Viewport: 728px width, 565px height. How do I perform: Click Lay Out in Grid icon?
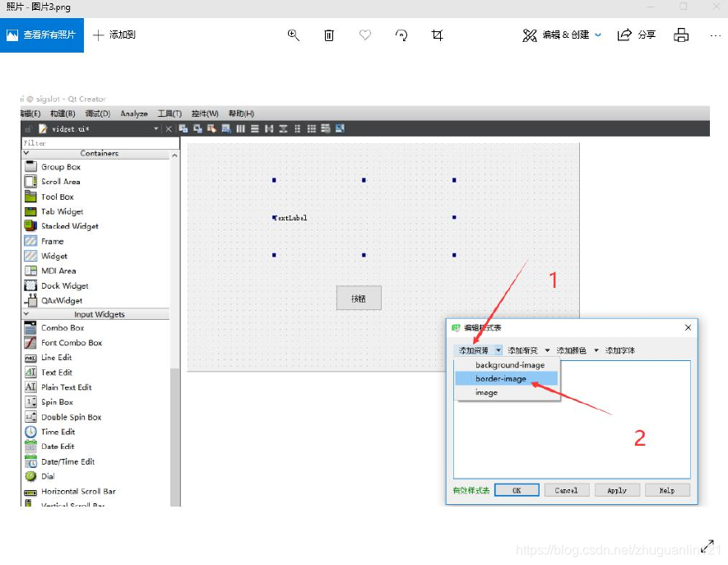coord(312,128)
